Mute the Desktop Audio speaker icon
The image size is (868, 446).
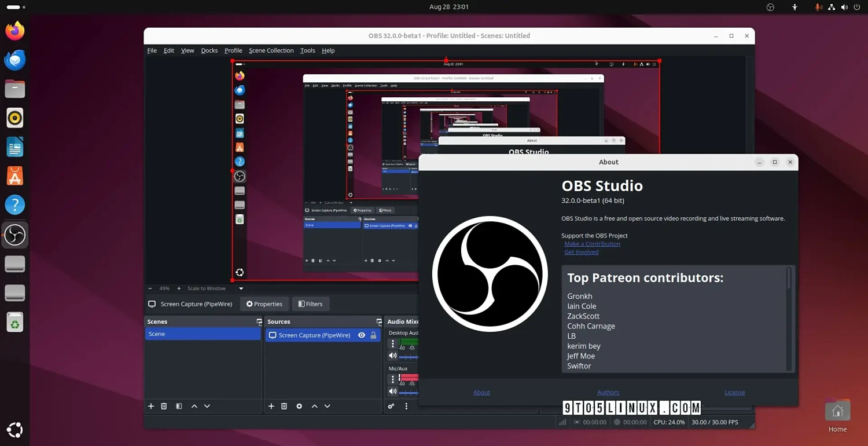coord(393,356)
